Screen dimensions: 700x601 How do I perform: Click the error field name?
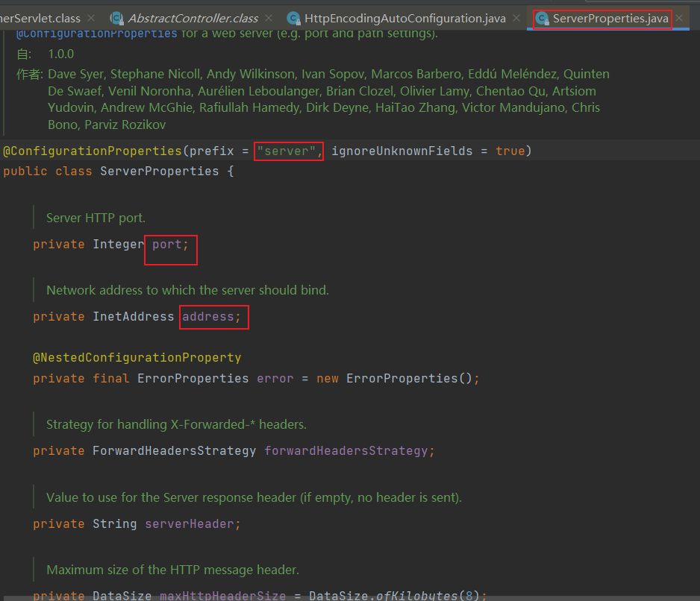275,378
